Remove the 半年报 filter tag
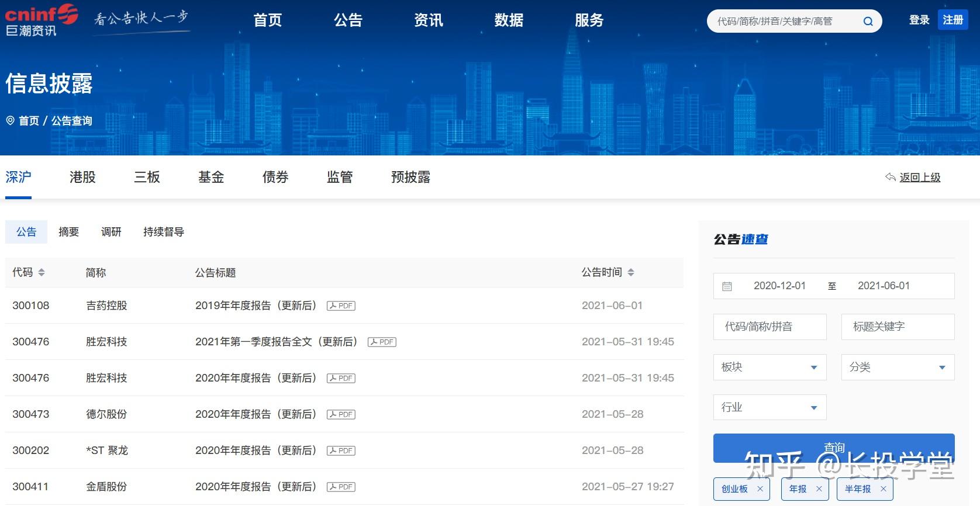Image resolution: width=980 pixels, height=506 pixels. (x=884, y=489)
